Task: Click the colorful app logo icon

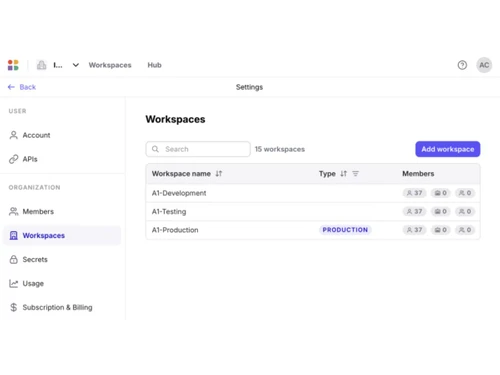Action: pyautogui.click(x=13, y=65)
